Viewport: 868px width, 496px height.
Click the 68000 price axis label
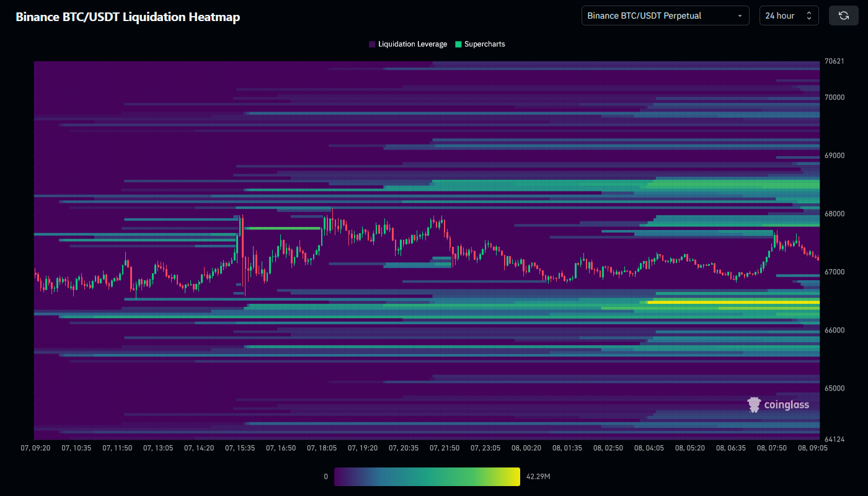(x=835, y=214)
